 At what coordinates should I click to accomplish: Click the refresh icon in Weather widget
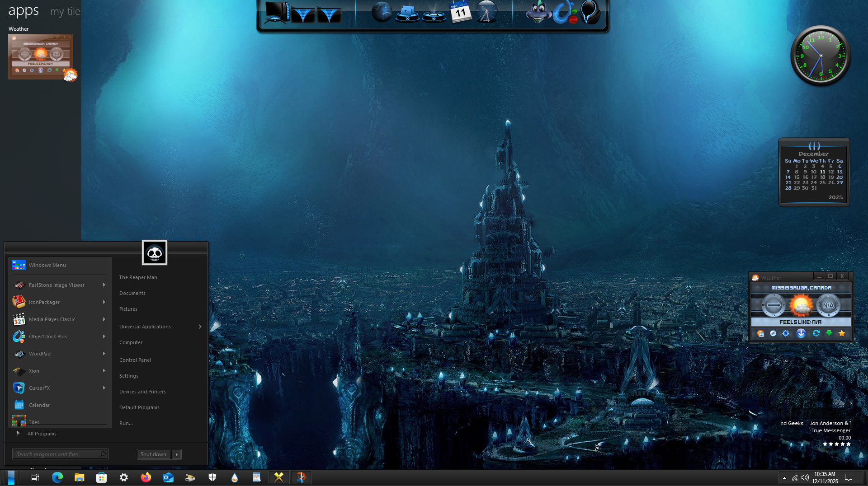point(816,333)
